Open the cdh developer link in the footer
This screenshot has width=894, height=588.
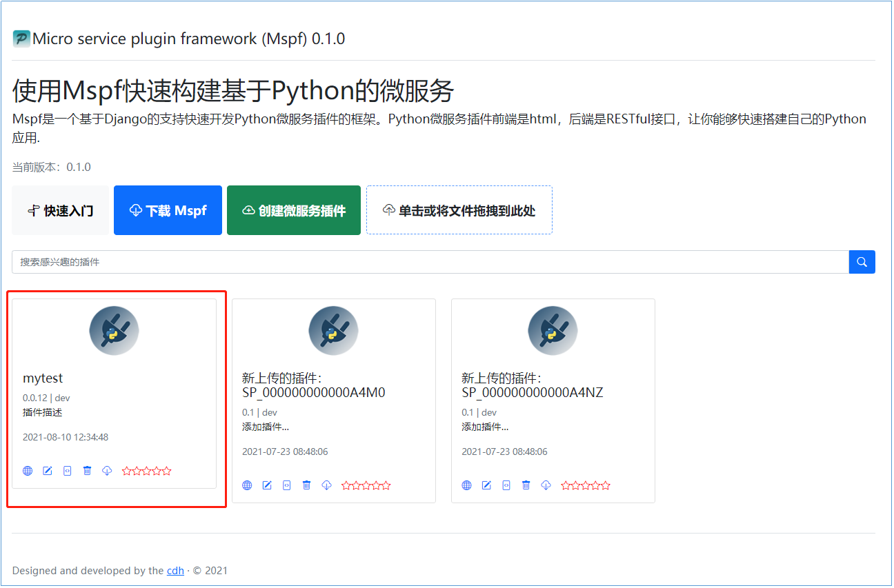click(175, 570)
